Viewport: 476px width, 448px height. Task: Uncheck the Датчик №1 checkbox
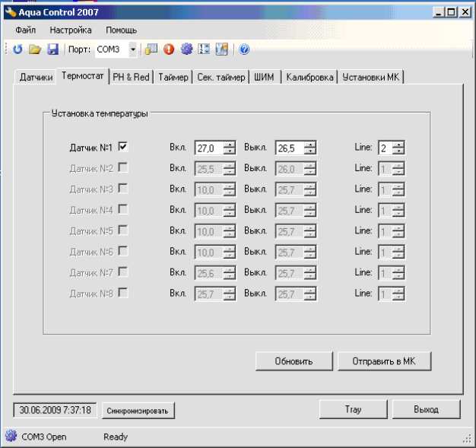coord(122,148)
